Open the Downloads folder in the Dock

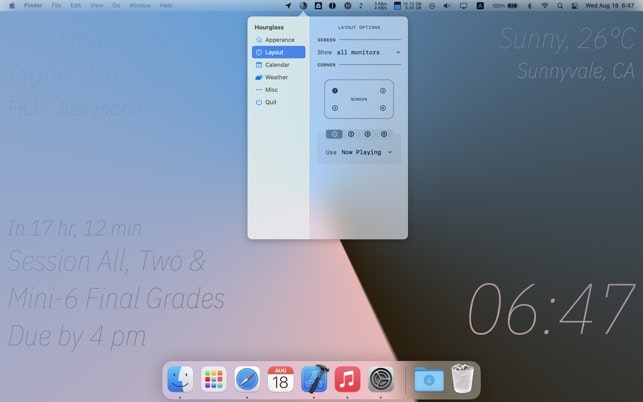coord(429,379)
